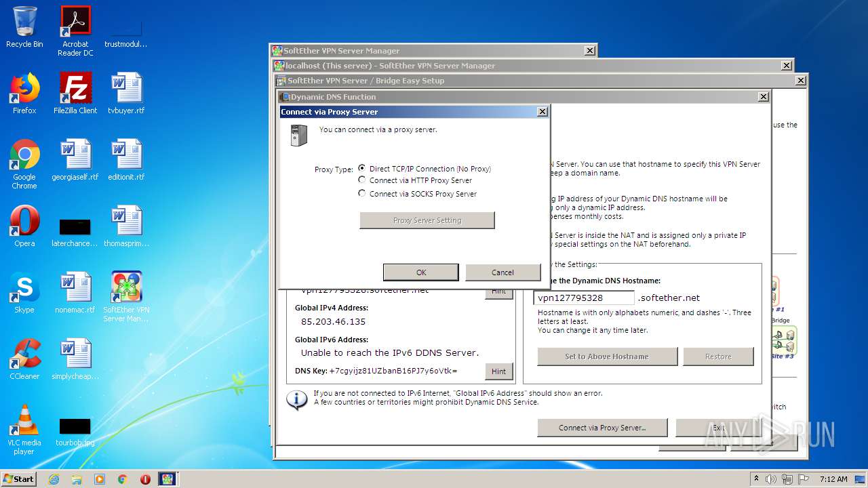Click the Proxy Server Setting button
Screen dimensions: 868x488
coord(427,220)
